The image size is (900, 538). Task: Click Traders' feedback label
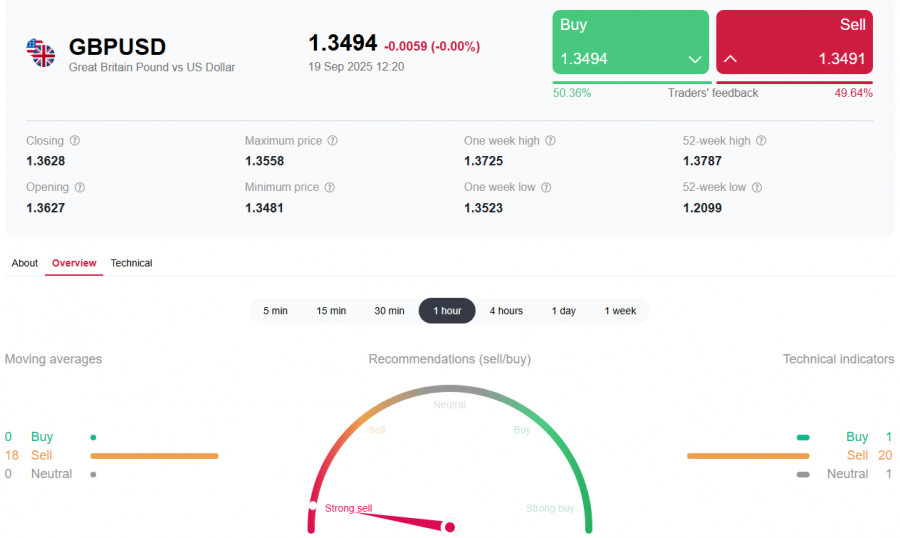pos(713,93)
